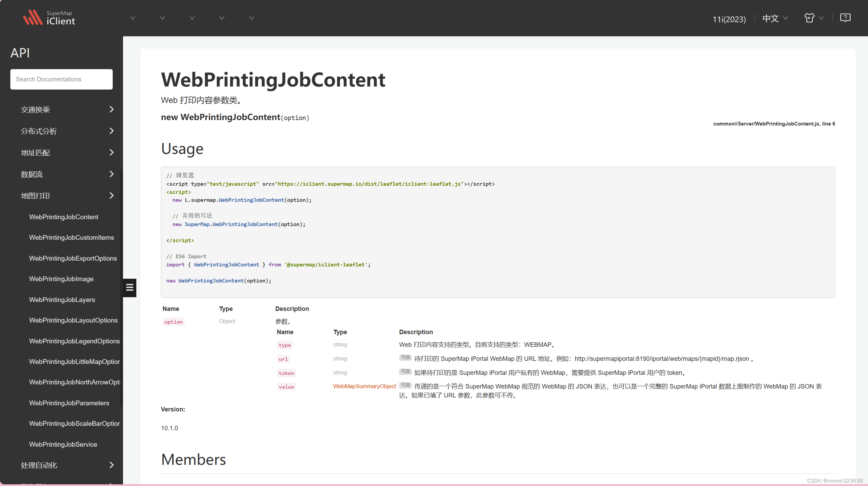Follow the WebMapSummaryObject type link

364,386
